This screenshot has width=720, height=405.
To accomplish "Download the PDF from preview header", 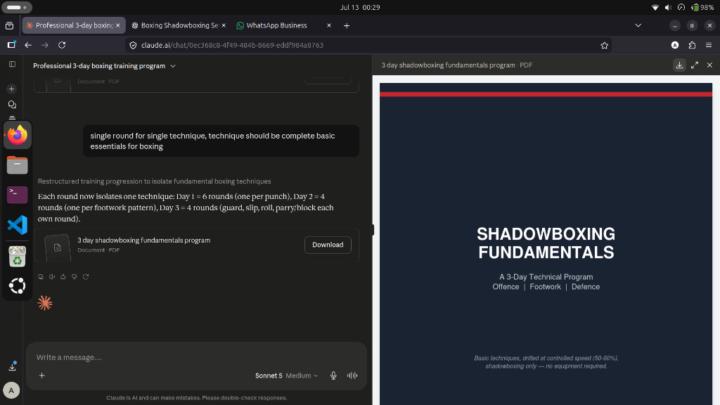I will 679,65.
